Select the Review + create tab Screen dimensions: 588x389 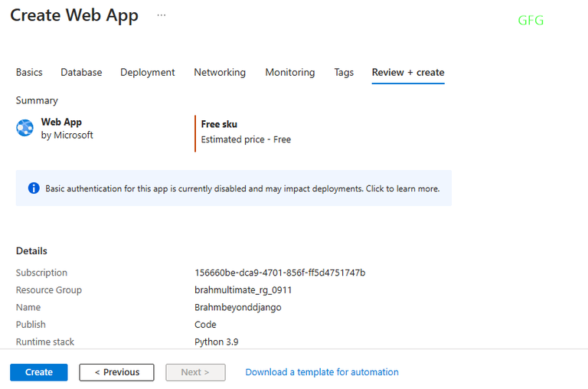coord(408,72)
